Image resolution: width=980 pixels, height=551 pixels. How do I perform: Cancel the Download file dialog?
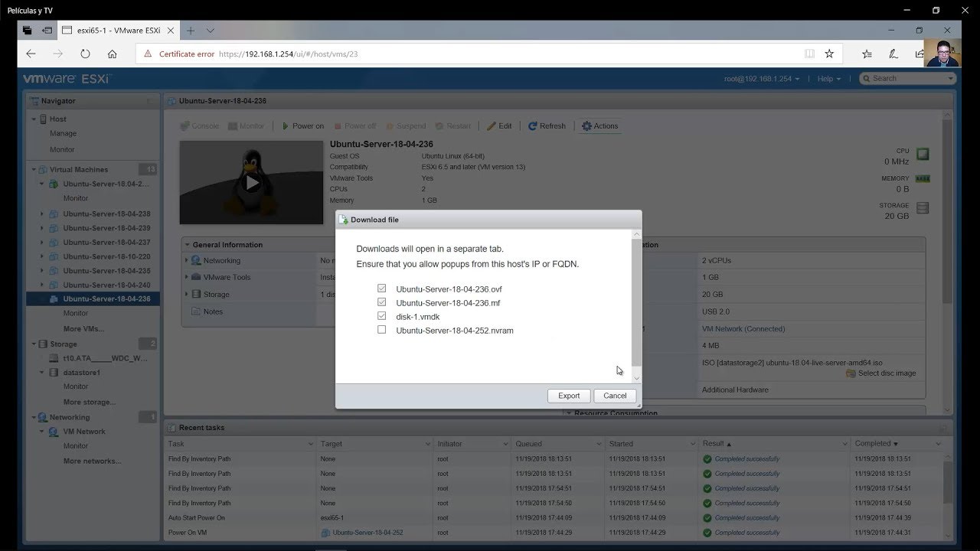pos(615,396)
